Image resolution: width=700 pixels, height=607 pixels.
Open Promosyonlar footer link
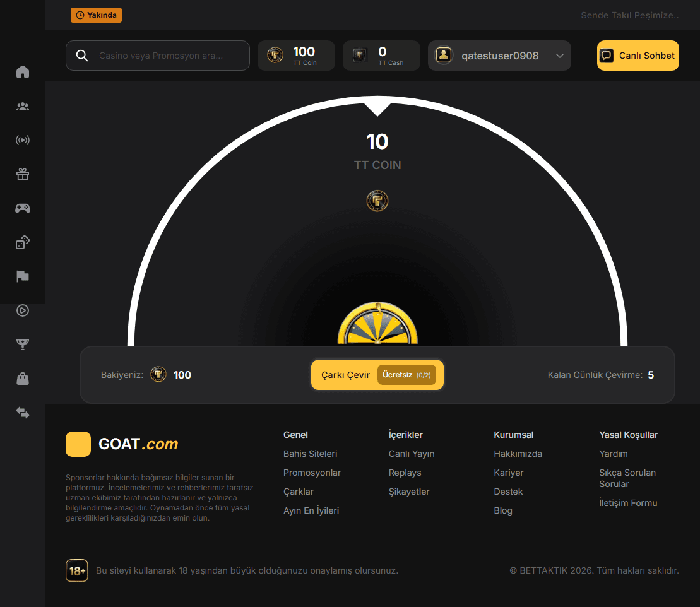pyautogui.click(x=312, y=473)
